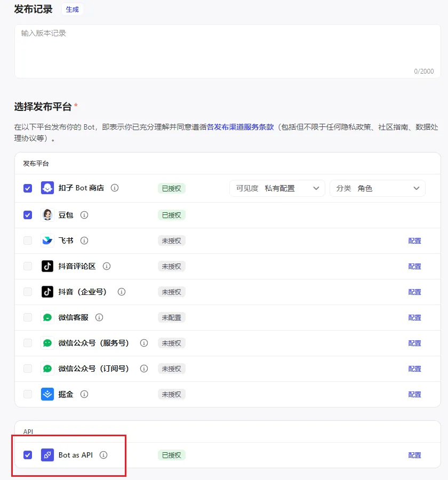Click the 抖音评论区 TikTok logo icon
This screenshot has height=480, width=448.
click(x=47, y=266)
